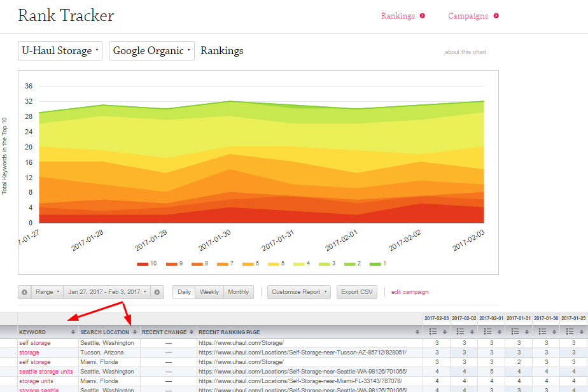The width and height of the screenshot is (588, 392).
Task: Click the 'about this chart' link
Action: 465,52
